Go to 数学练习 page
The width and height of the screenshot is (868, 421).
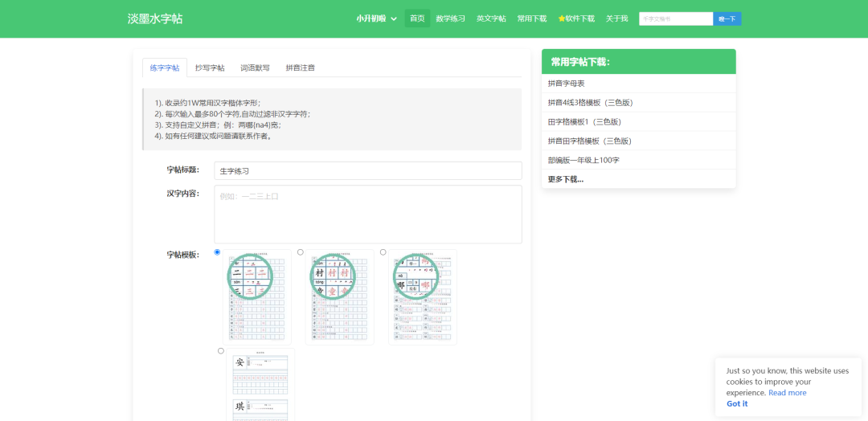(x=451, y=18)
